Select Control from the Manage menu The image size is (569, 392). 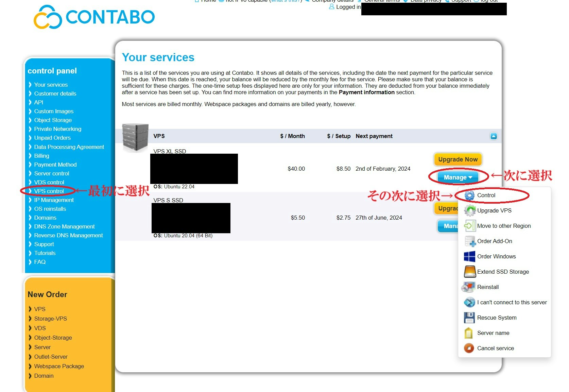pos(486,195)
